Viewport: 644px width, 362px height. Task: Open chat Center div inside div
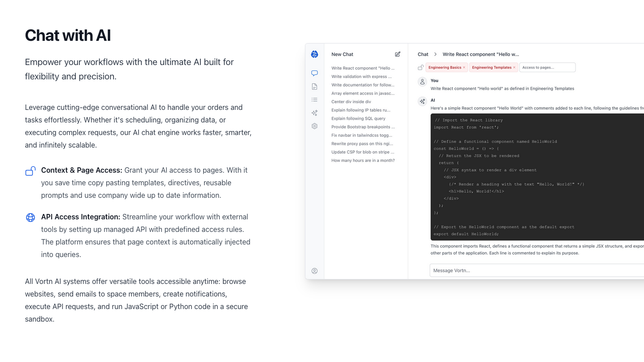351,102
